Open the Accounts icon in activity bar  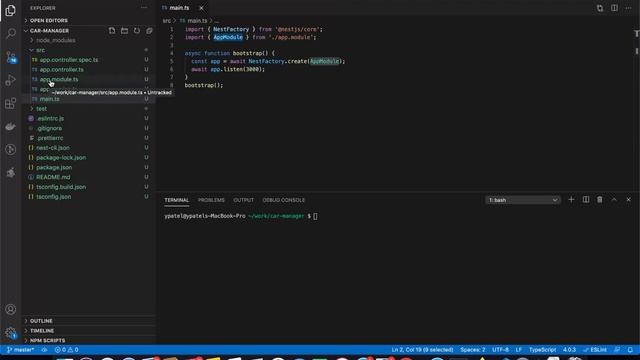11,309
